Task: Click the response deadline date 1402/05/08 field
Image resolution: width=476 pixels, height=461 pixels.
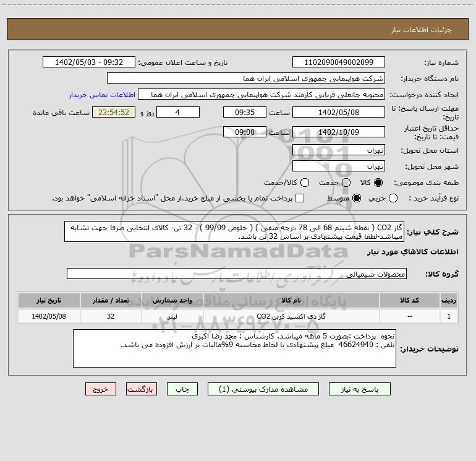Action: (339, 112)
